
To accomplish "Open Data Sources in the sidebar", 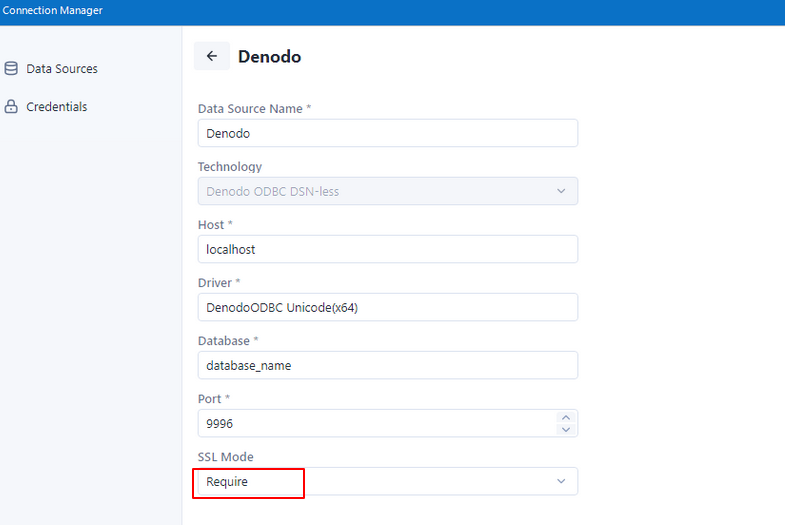I will click(x=51, y=69).
